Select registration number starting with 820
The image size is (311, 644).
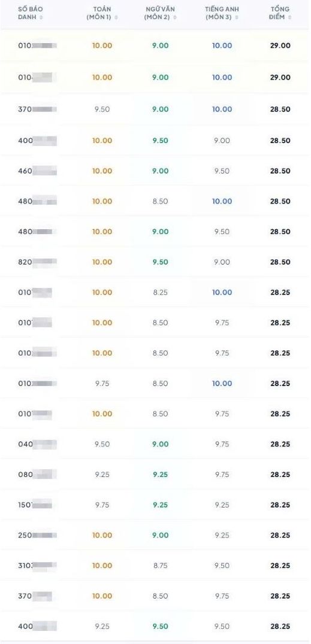pyautogui.click(x=37, y=262)
